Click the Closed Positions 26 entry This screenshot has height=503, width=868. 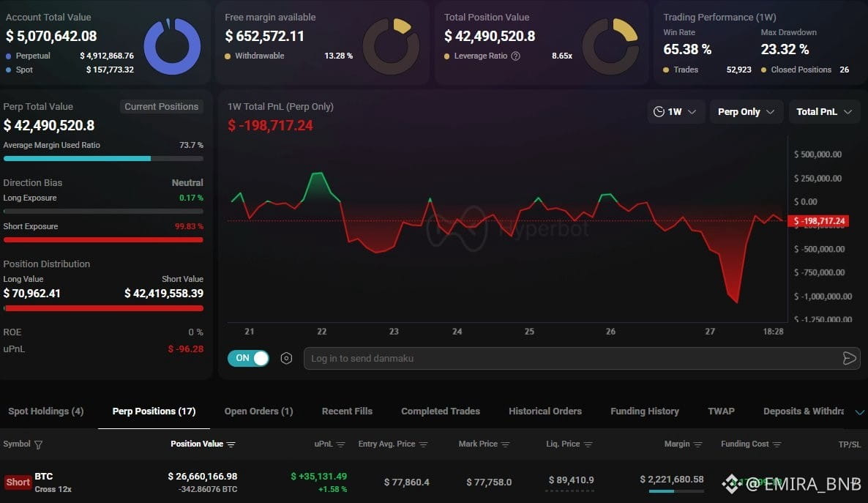click(x=805, y=70)
